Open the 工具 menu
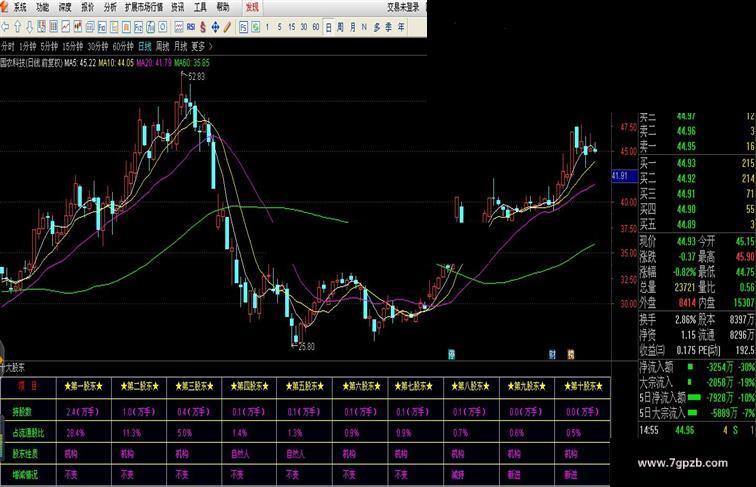This screenshot has height=487, width=756. coord(200,8)
